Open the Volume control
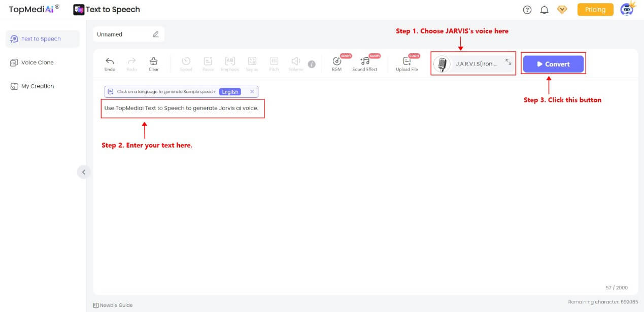The width and height of the screenshot is (644, 312). [x=296, y=64]
